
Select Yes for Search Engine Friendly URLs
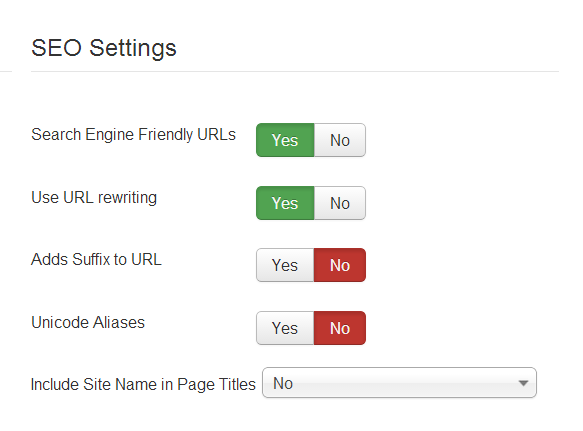[285, 140]
